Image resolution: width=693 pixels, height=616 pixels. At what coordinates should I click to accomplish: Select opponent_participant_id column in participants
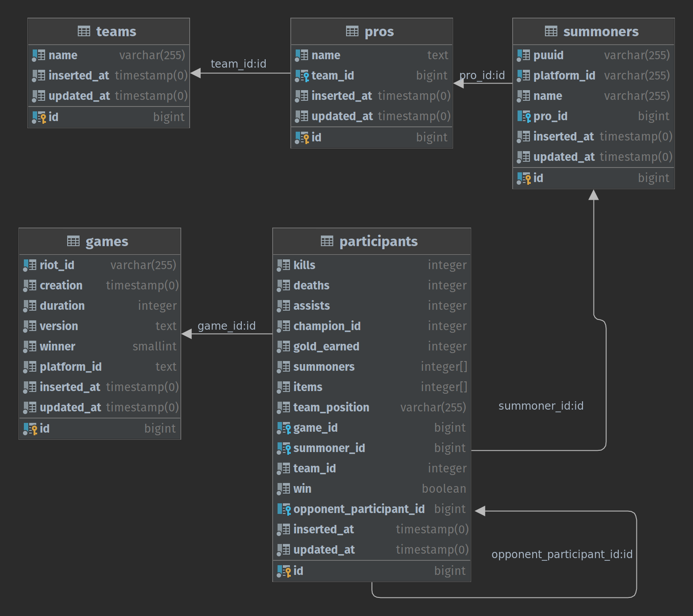(358, 509)
